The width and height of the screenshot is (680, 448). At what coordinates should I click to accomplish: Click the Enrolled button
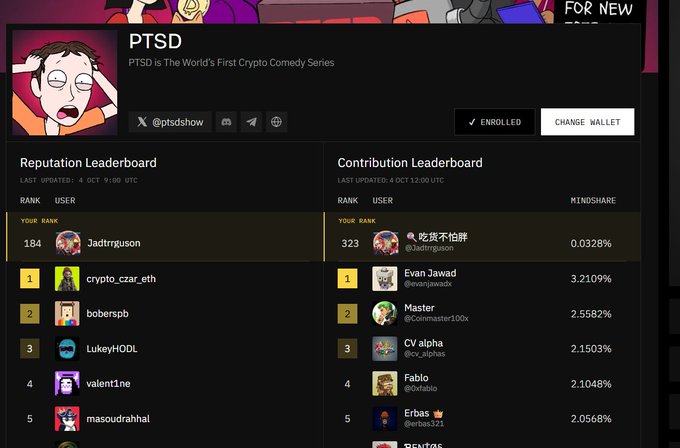coord(494,122)
